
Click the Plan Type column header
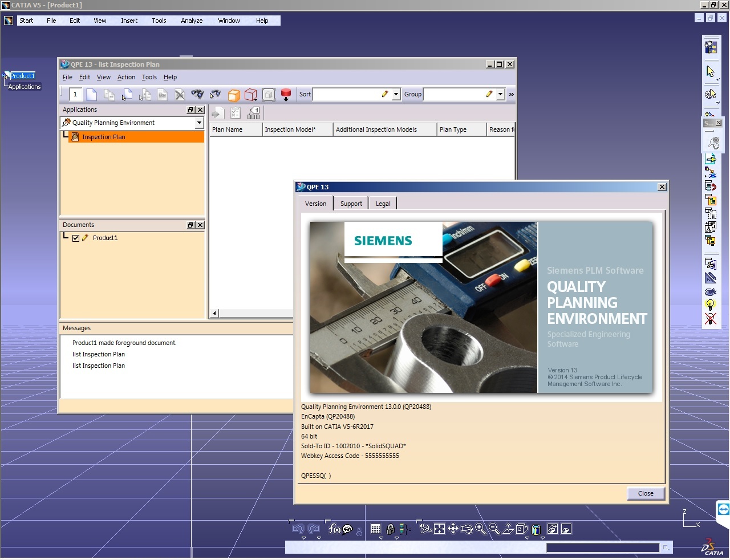[462, 129]
